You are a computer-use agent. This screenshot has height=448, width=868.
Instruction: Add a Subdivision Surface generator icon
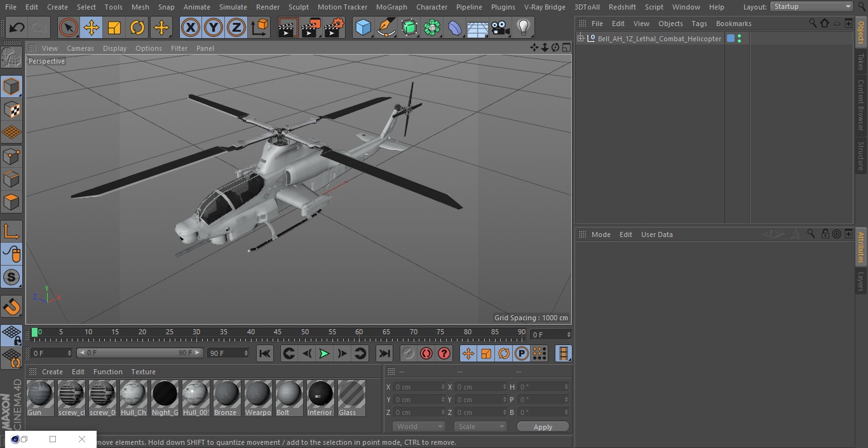click(409, 28)
